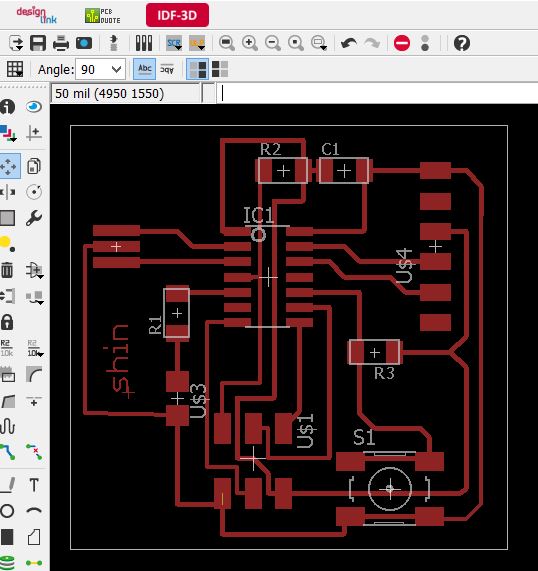Open the designlink button
The height and width of the screenshot is (571, 538).
click(x=36, y=15)
